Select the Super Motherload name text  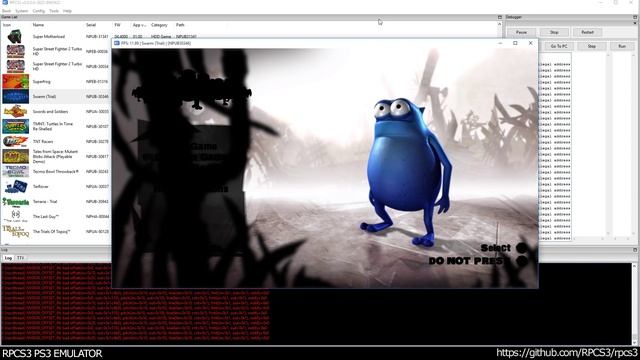pos(49,36)
